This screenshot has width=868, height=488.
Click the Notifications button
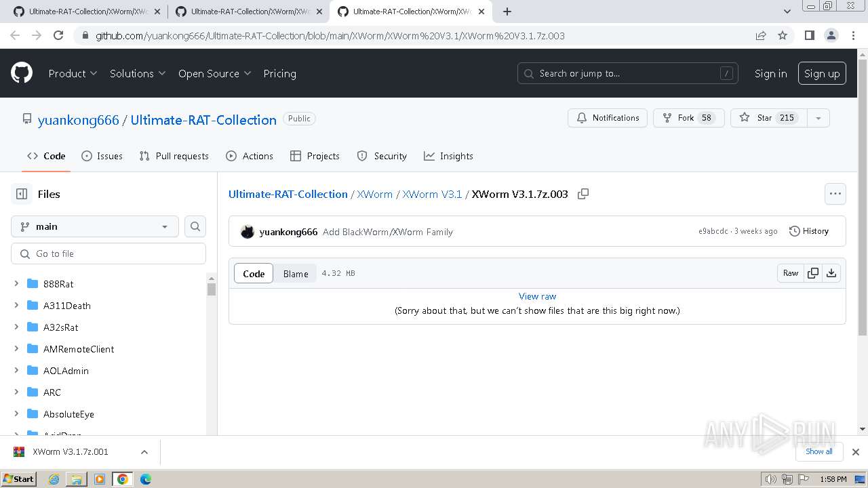608,118
